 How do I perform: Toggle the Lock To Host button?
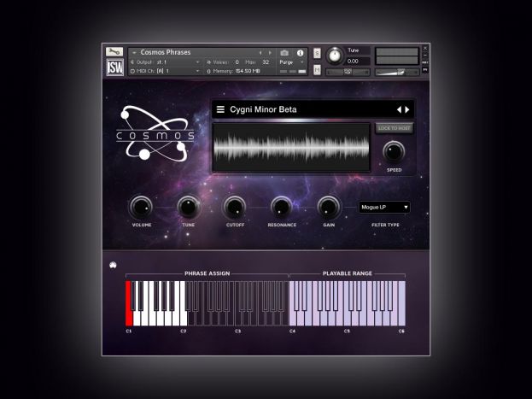[x=394, y=128]
